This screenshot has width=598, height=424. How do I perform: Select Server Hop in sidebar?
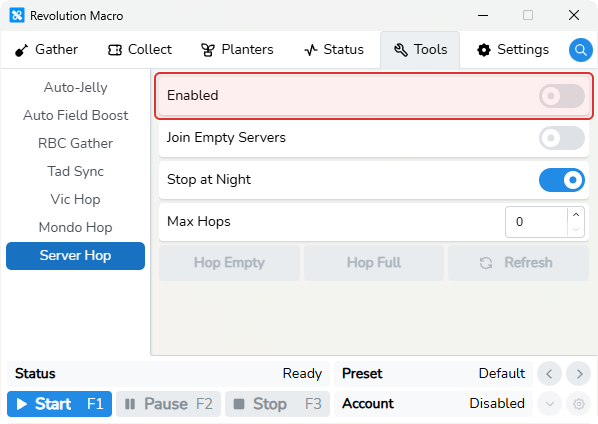pyautogui.click(x=76, y=255)
